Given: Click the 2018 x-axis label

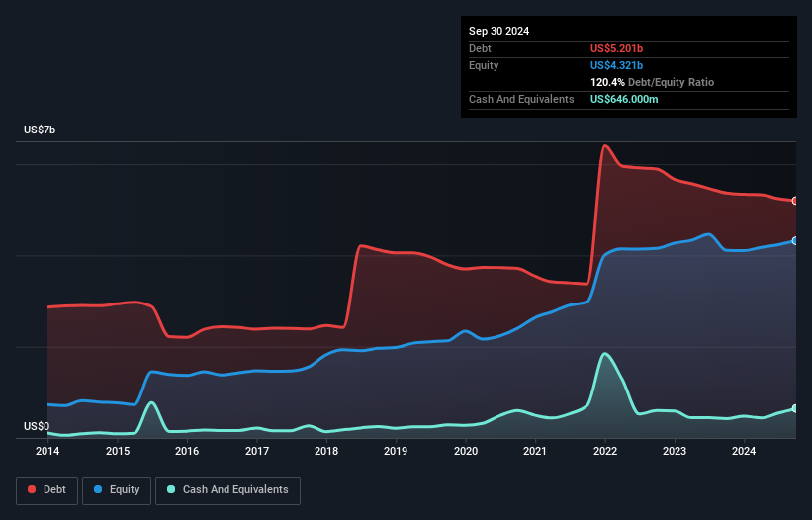Looking at the screenshot, I should pyautogui.click(x=326, y=451).
